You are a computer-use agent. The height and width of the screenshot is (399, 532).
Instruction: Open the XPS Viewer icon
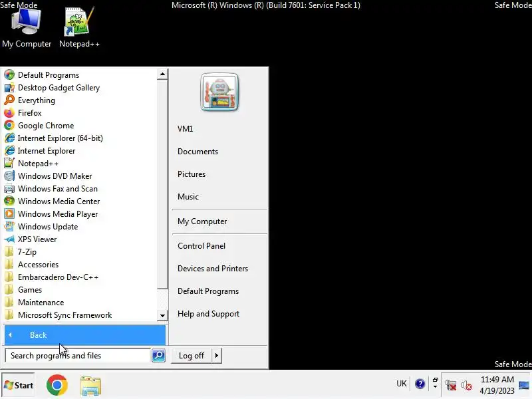9,239
